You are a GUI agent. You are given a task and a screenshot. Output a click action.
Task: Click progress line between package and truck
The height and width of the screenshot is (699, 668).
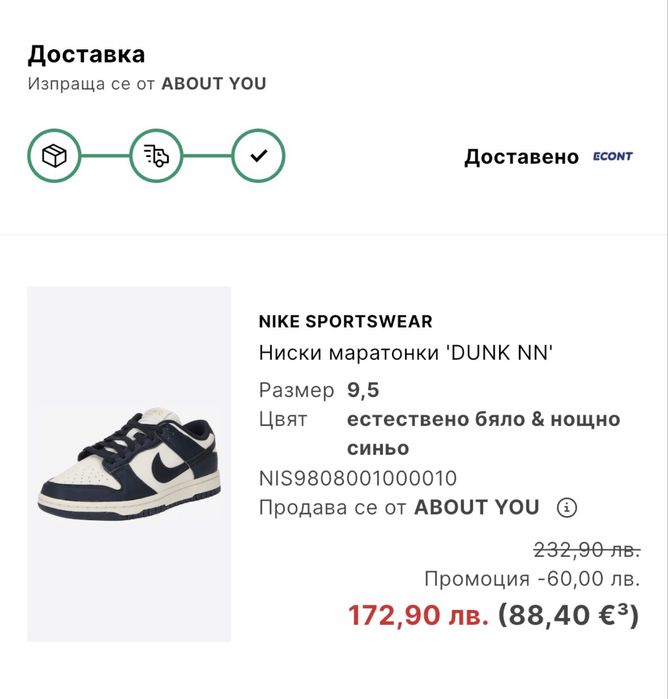point(105,156)
